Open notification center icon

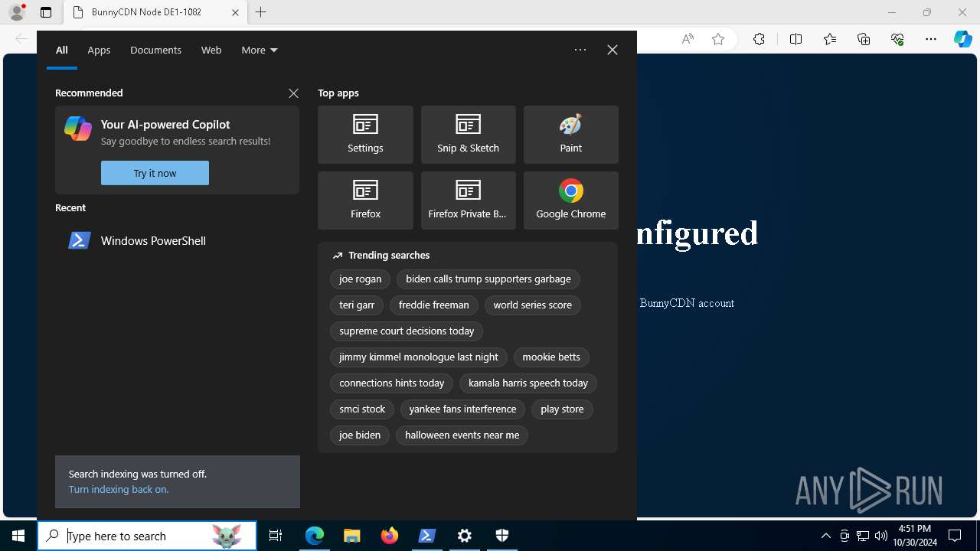click(955, 536)
